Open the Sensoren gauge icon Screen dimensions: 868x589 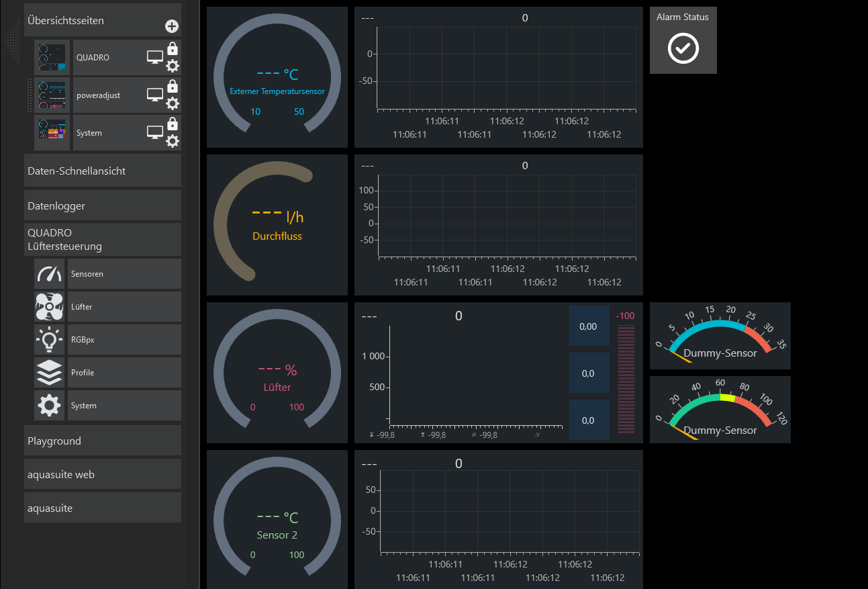tap(49, 274)
